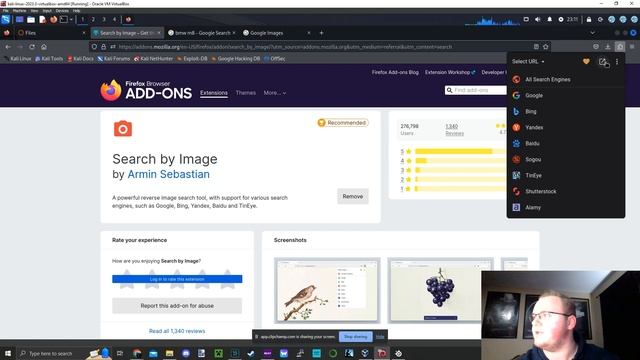
Task: Open Themes section
Action: pos(246,93)
